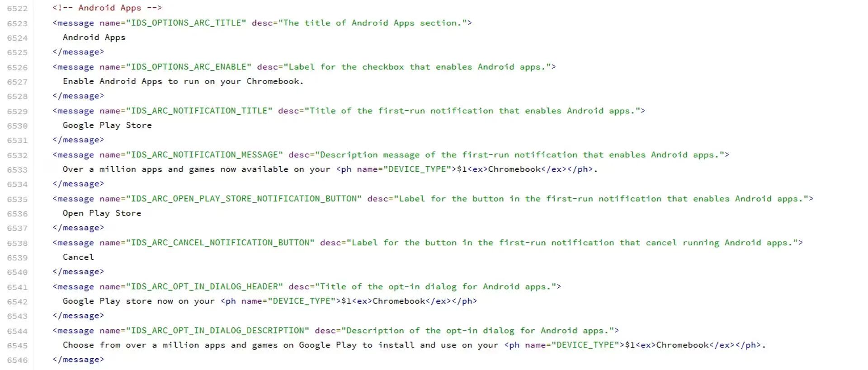Select line number 6526
Viewport: 868px width, 370px height.
pos(17,67)
